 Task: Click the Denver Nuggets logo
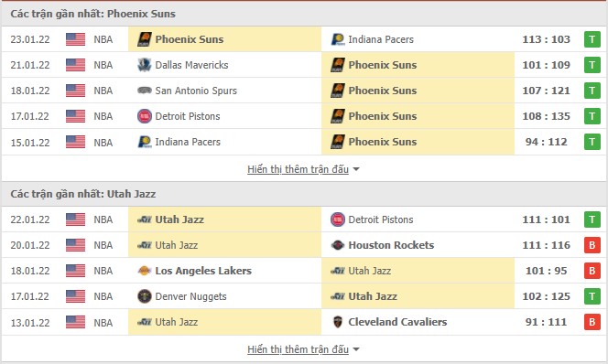pyautogui.click(x=145, y=296)
